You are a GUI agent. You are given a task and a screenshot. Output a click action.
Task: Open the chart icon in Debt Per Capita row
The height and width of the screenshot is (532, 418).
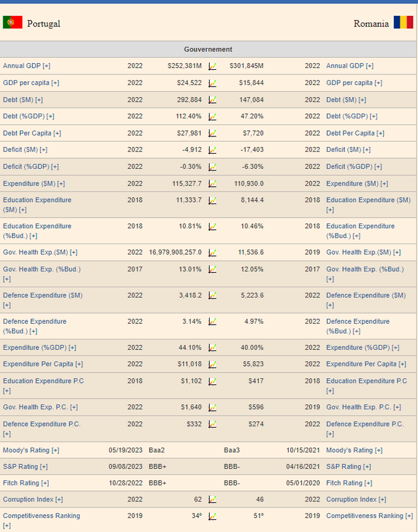point(212,134)
